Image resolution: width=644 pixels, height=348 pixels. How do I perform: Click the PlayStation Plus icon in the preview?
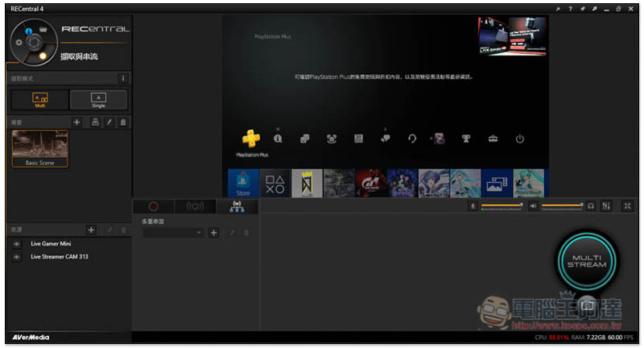coord(251,138)
